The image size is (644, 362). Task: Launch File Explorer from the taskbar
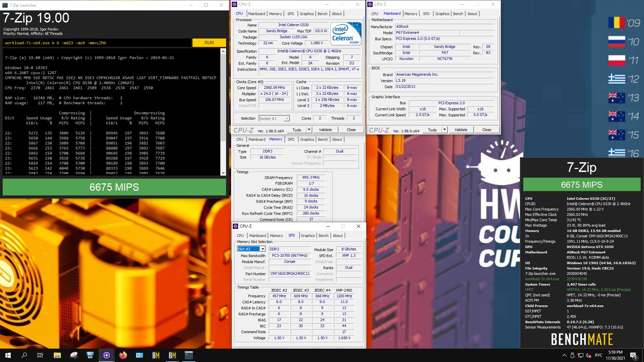click(57, 355)
